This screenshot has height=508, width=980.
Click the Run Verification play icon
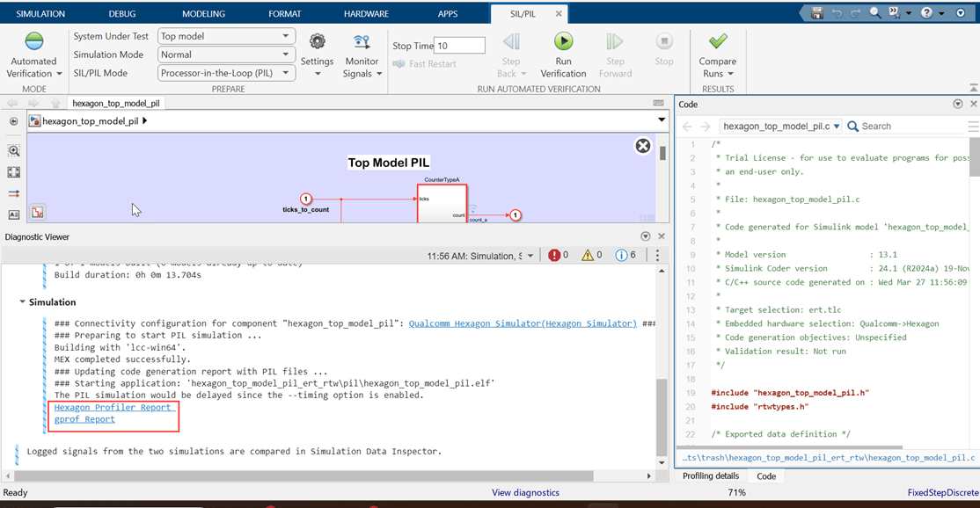[563, 42]
